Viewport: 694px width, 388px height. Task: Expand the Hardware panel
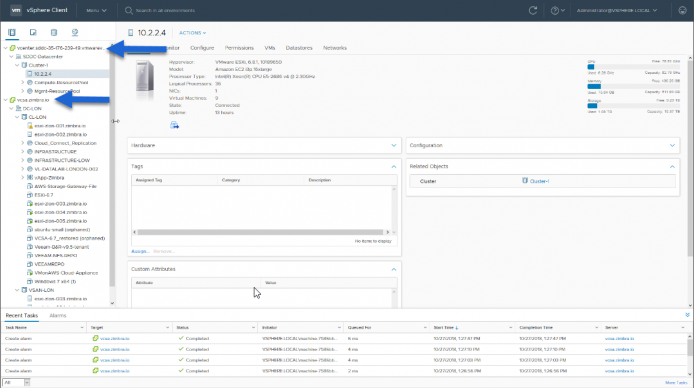pos(393,145)
